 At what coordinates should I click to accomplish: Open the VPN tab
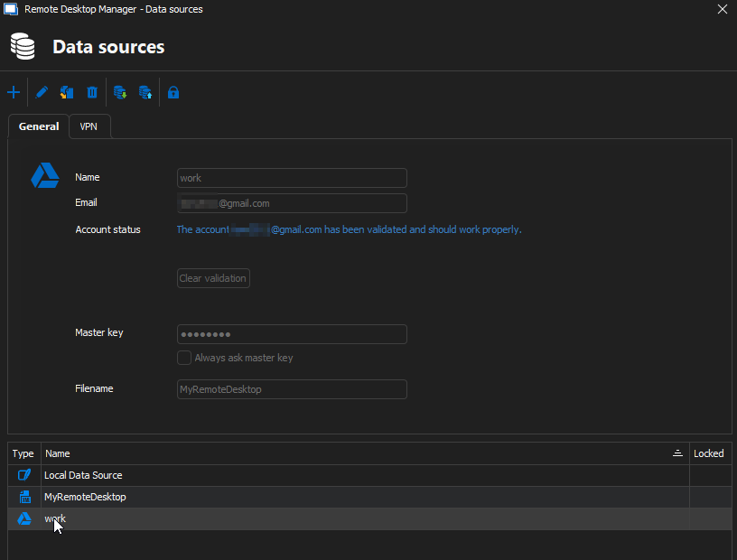tap(89, 126)
